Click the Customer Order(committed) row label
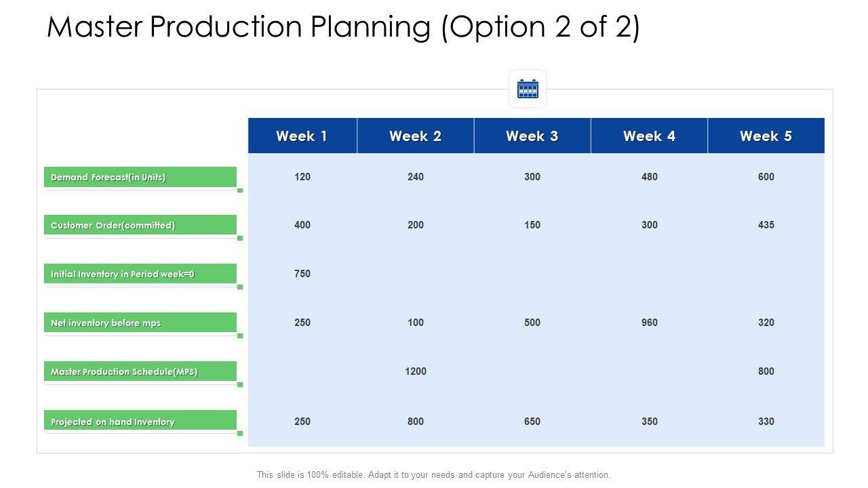The width and height of the screenshot is (868, 488). pyautogui.click(x=113, y=226)
